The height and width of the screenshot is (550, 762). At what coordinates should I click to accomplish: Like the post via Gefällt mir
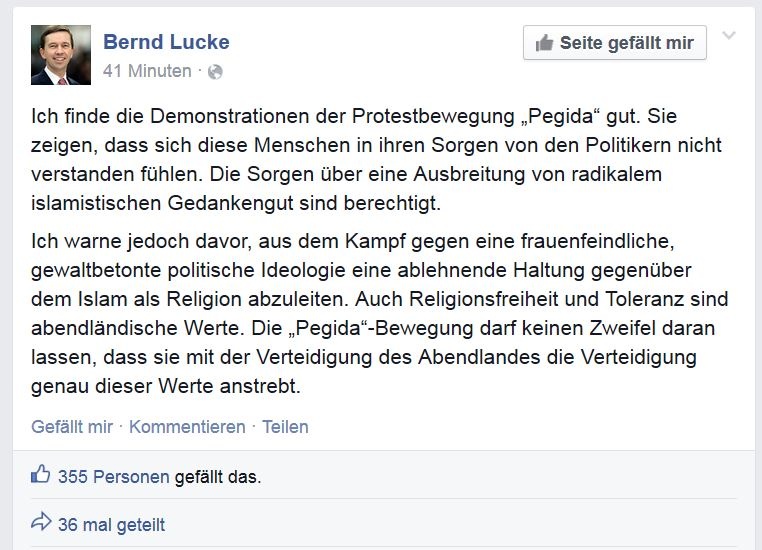click(72, 426)
